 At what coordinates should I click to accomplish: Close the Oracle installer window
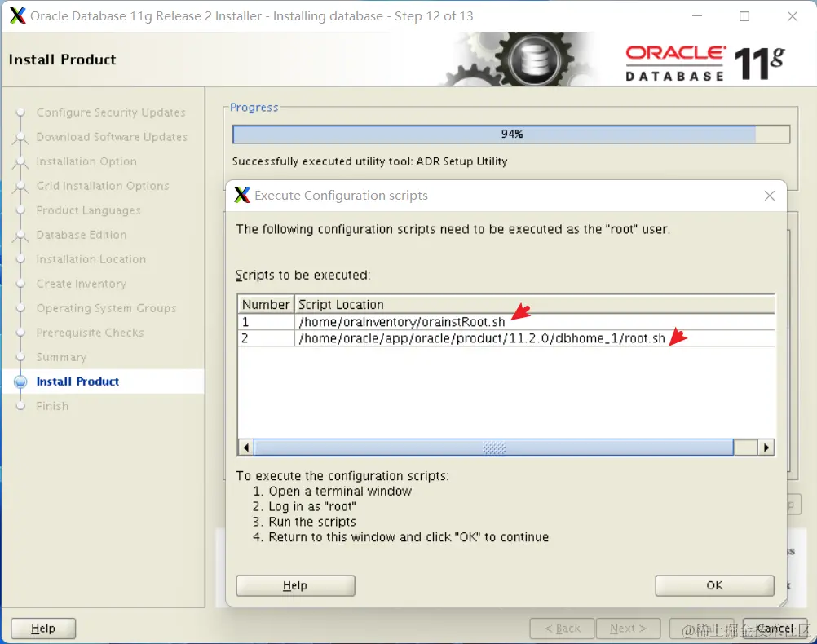tap(793, 16)
